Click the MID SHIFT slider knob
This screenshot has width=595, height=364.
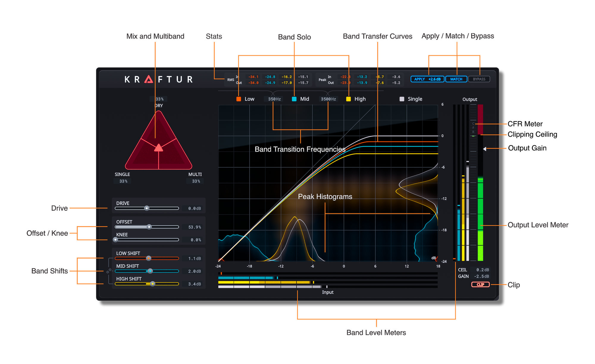point(150,271)
